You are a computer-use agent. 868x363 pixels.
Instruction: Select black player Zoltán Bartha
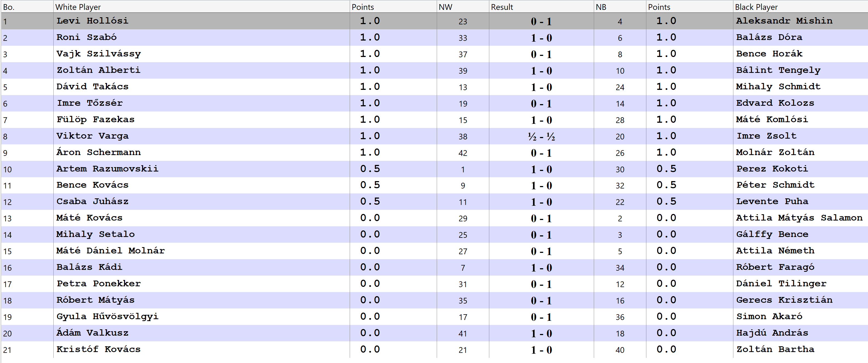[775, 350]
